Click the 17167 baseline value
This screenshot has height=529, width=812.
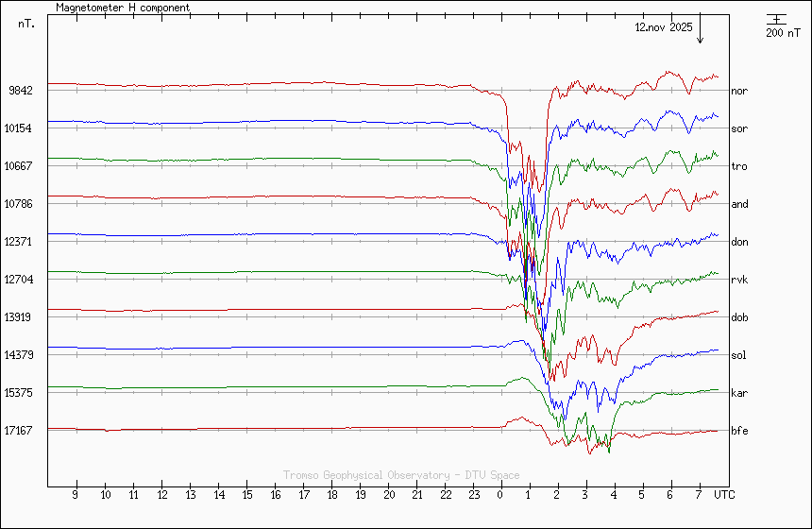point(20,431)
